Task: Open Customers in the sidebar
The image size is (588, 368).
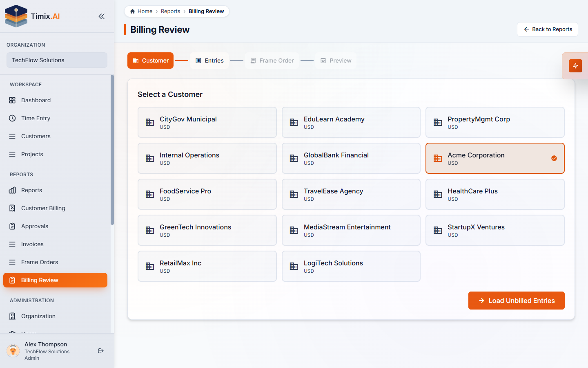Action: [x=55, y=136]
